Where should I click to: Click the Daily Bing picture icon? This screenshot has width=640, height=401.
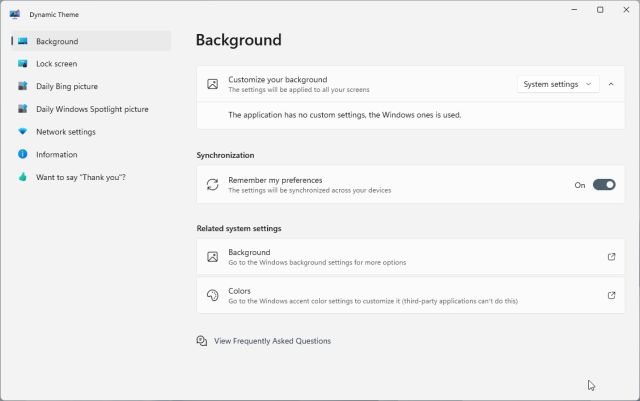pyautogui.click(x=22, y=86)
